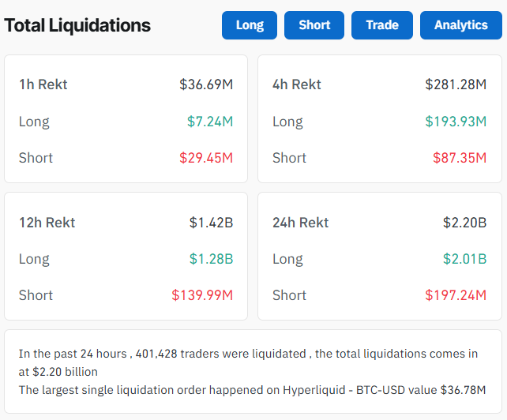
Task: Click 4h Short value $87.35M
Action: 460,157
